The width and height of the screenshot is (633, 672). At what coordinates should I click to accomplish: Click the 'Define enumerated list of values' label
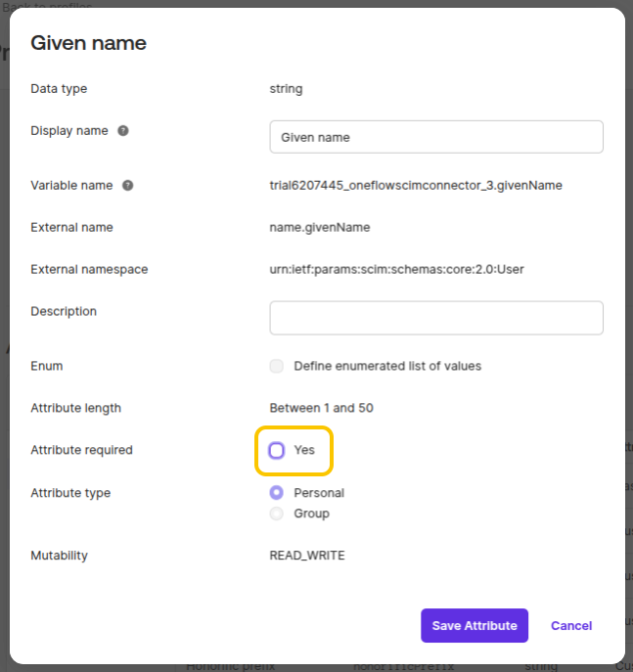pyautogui.click(x=387, y=366)
